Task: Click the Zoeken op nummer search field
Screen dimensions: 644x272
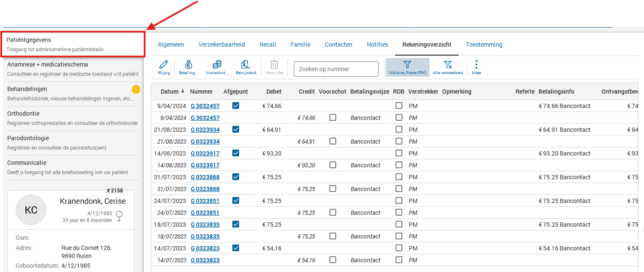Action: 336,69
